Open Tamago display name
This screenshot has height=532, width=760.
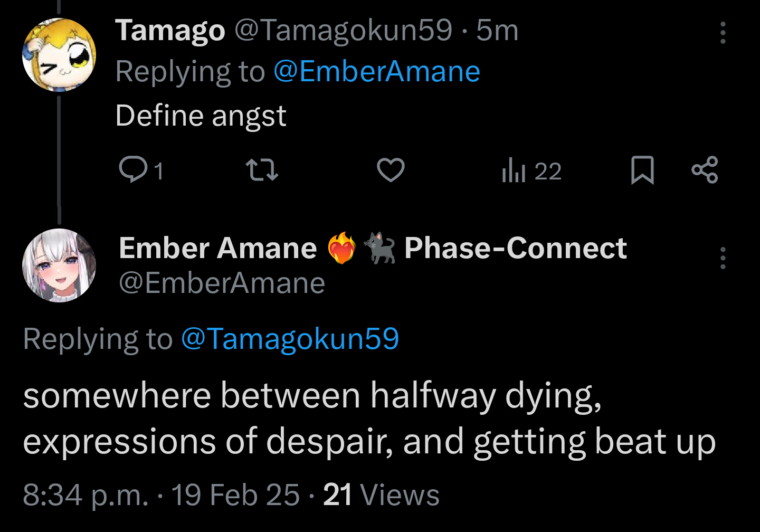click(170, 31)
